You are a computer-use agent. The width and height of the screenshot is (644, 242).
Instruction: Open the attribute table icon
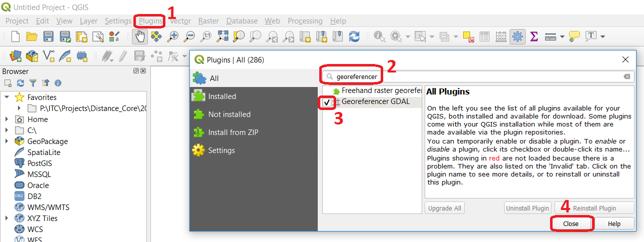pyautogui.click(x=485, y=36)
